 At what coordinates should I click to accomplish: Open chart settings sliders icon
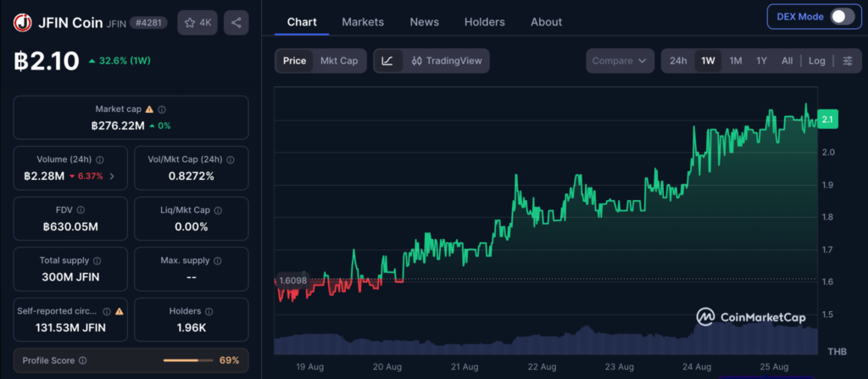pos(848,61)
